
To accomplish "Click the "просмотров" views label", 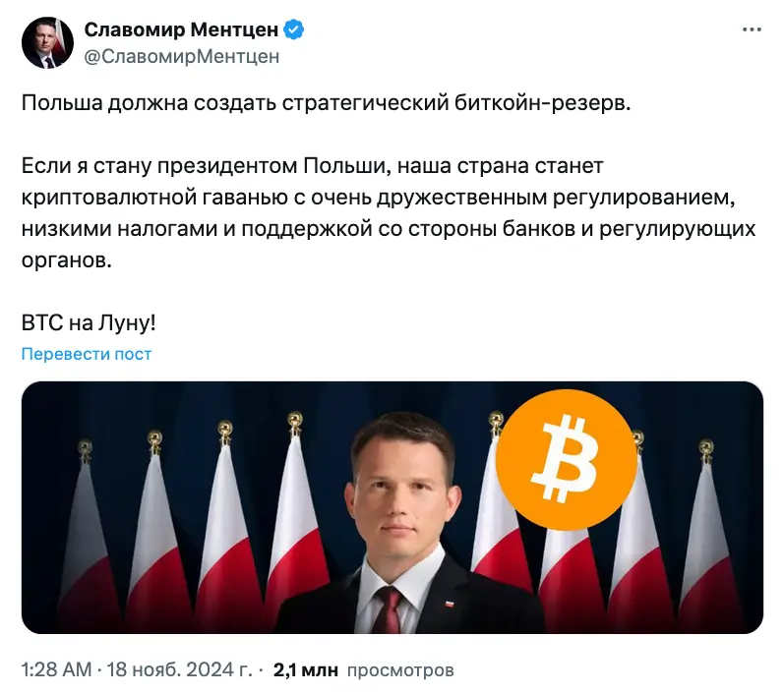I will coord(401,670).
